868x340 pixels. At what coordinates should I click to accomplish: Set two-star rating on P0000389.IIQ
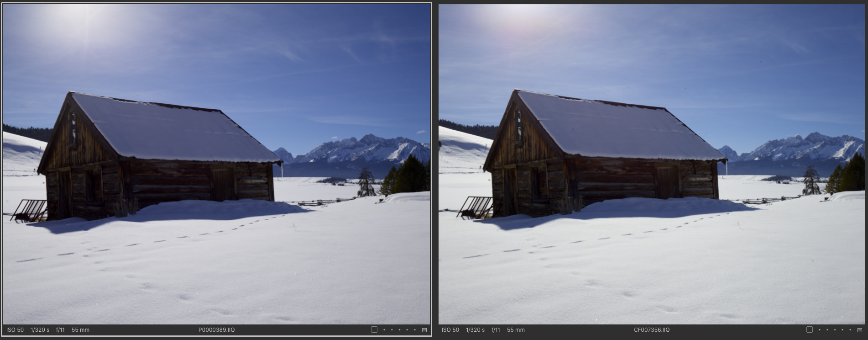pyautogui.click(x=392, y=330)
